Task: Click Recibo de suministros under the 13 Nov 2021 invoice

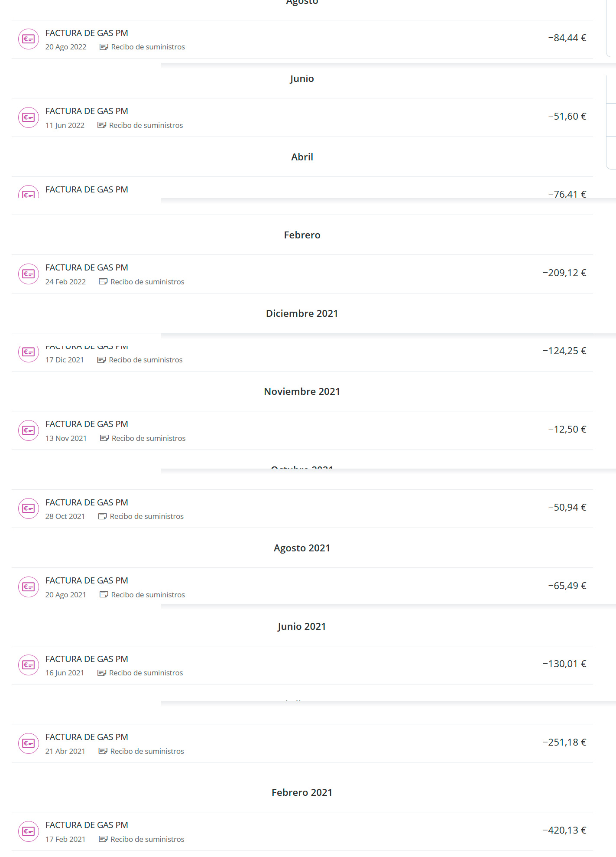Action: click(149, 438)
